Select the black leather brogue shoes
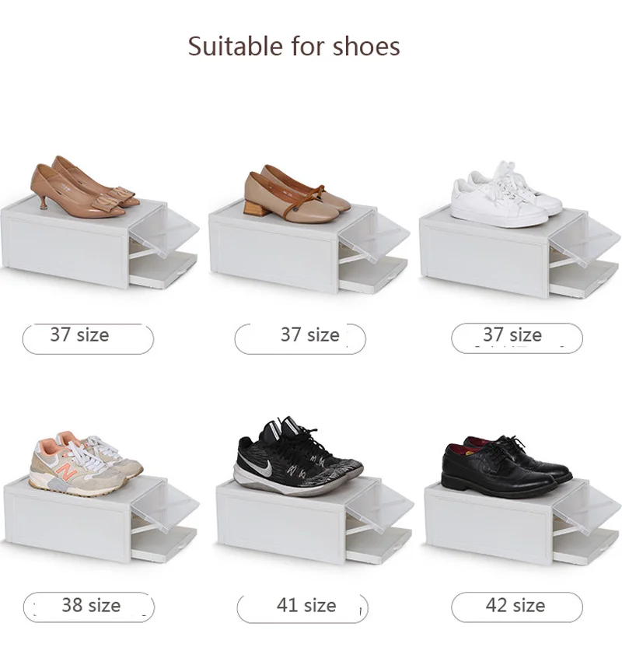The width and height of the screenshot is (622, 672). pos(506,467)
